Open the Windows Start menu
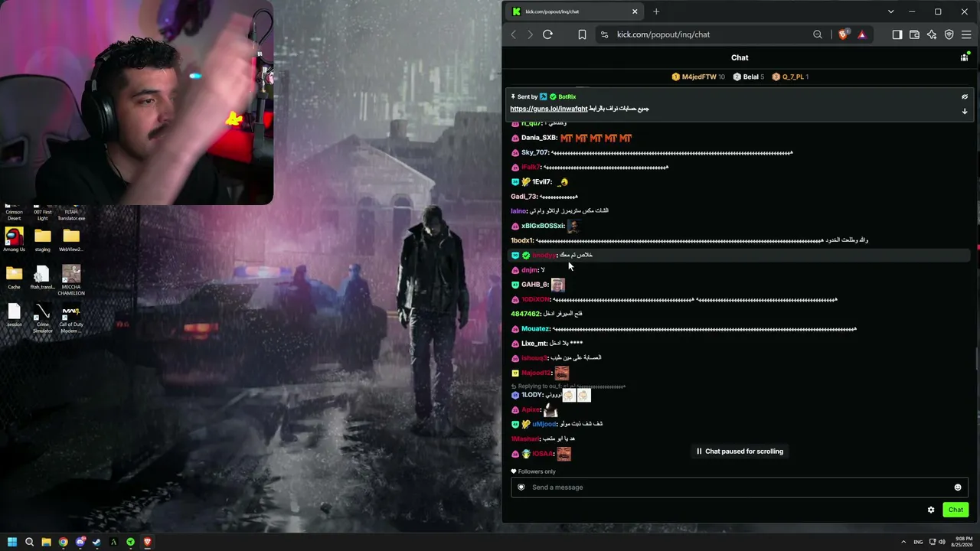Image resolution: width=980 pixels, height=551 pixels. pyautogui.click(x=12, y=543)
